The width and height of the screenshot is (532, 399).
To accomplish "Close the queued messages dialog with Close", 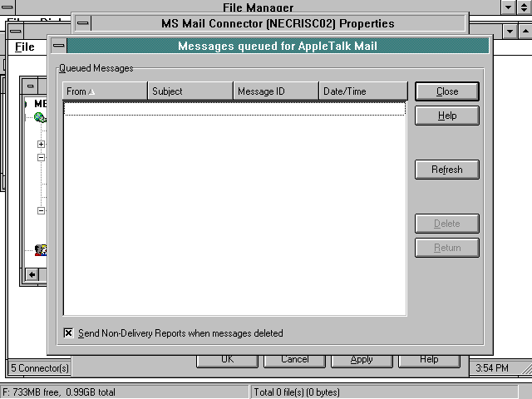I will pyautogui.click(x=447, y=91).
